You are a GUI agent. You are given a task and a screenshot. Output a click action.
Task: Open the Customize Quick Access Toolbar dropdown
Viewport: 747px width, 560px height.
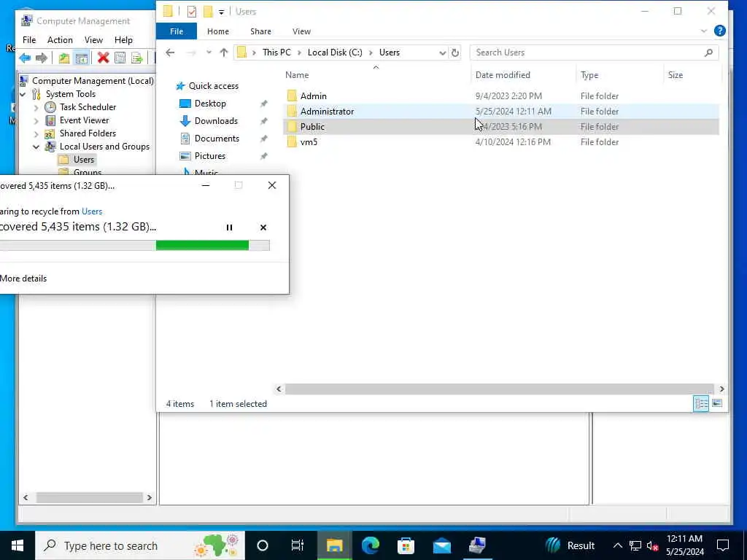point(222,12)
